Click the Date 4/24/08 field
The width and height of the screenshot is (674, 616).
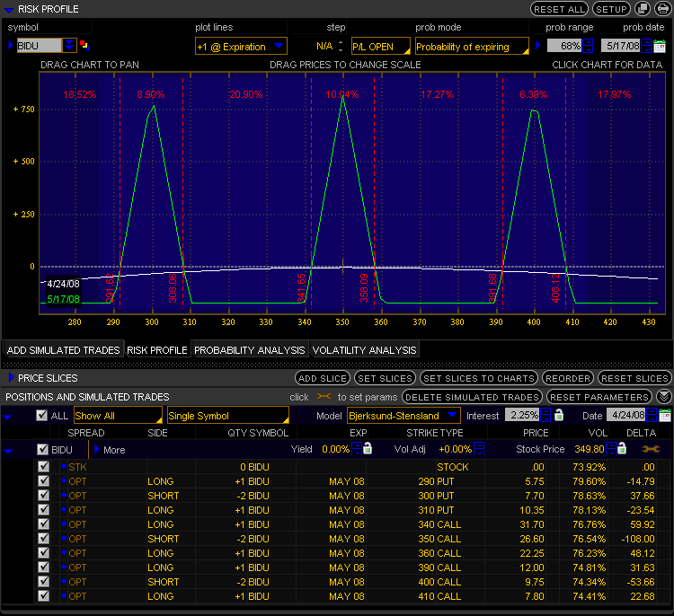point(625,415)
